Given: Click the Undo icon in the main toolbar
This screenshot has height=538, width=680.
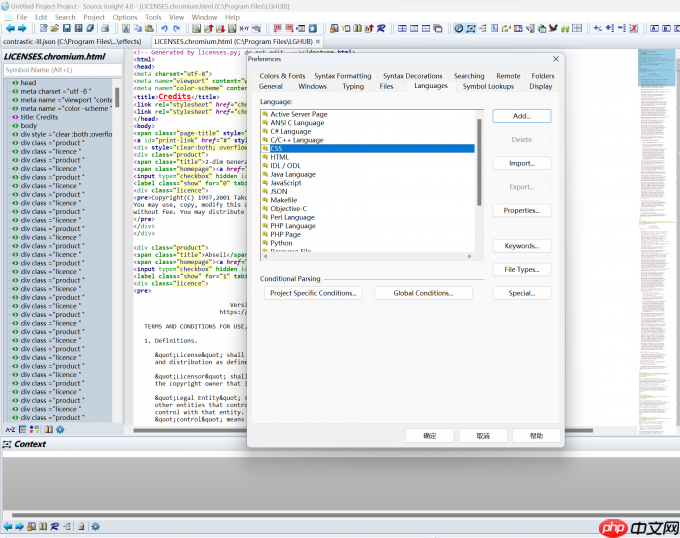Looking at the screenshot, I should click(x=164, y=28).
